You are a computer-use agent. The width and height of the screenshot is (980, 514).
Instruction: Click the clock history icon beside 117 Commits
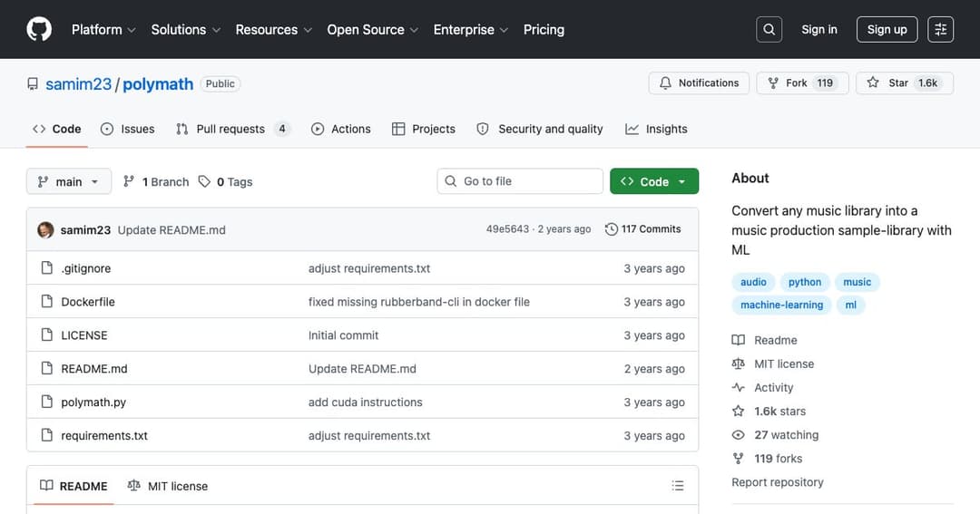point(612,229)
